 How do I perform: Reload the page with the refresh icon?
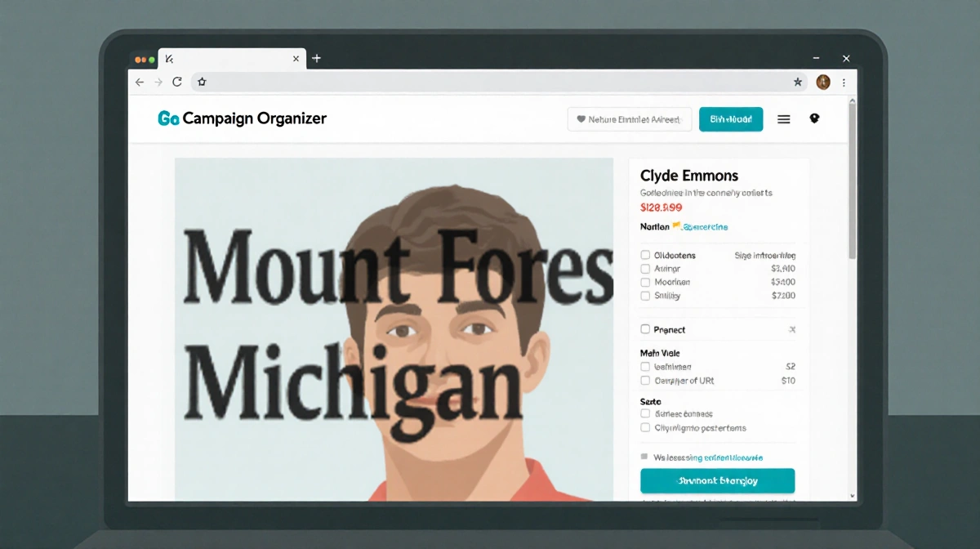[177, 83]
